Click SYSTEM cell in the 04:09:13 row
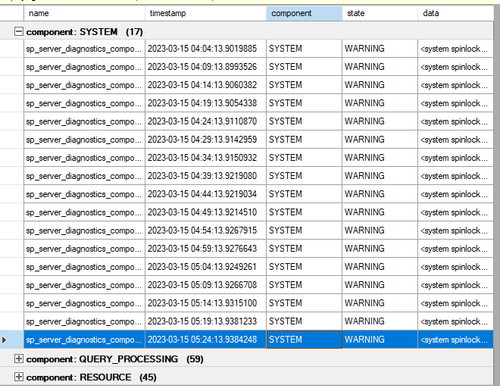500x386 pixels. coord(304,67)
